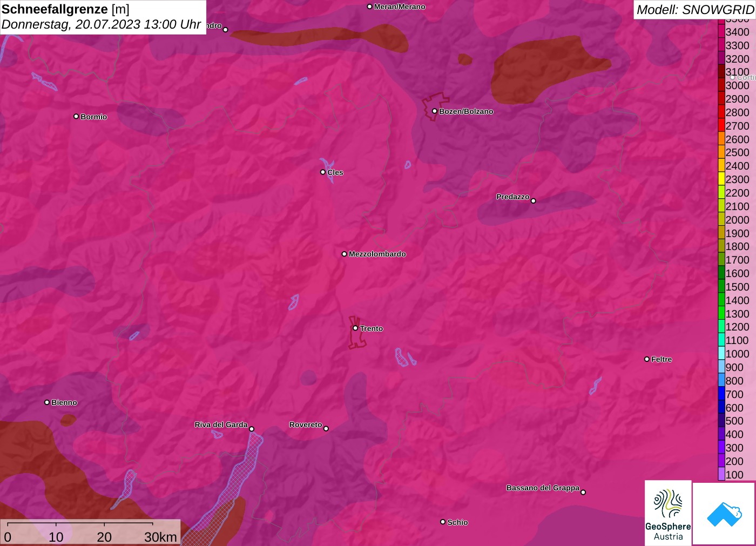Click the Feltre marker dot
Screen dimensions: 756x546
point(647,359)
